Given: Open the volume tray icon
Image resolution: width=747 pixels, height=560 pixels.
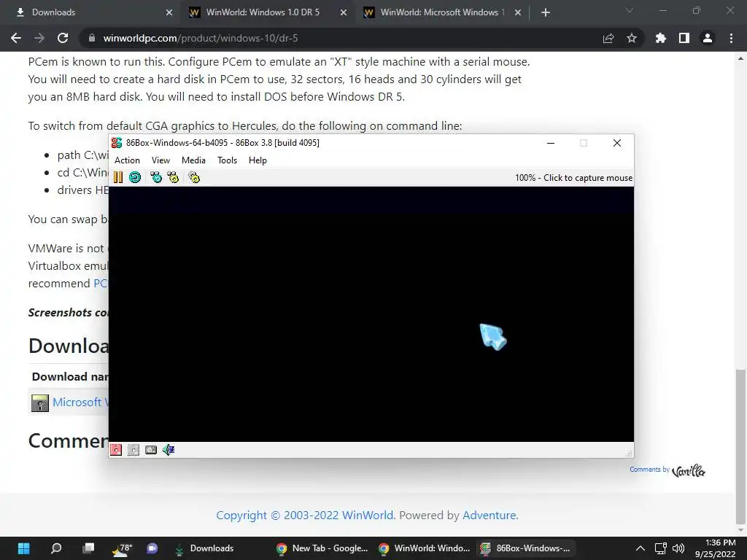Looking at the screenshot, I should coord(678,548).
